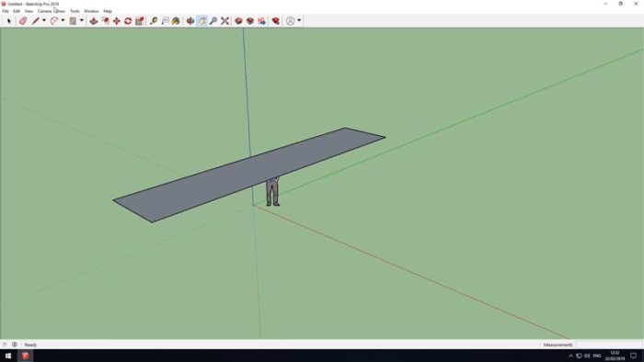Viewport: 644px width, 362px height.
Task: Activate the Tape Measure tool
Action: pos(154,21)
